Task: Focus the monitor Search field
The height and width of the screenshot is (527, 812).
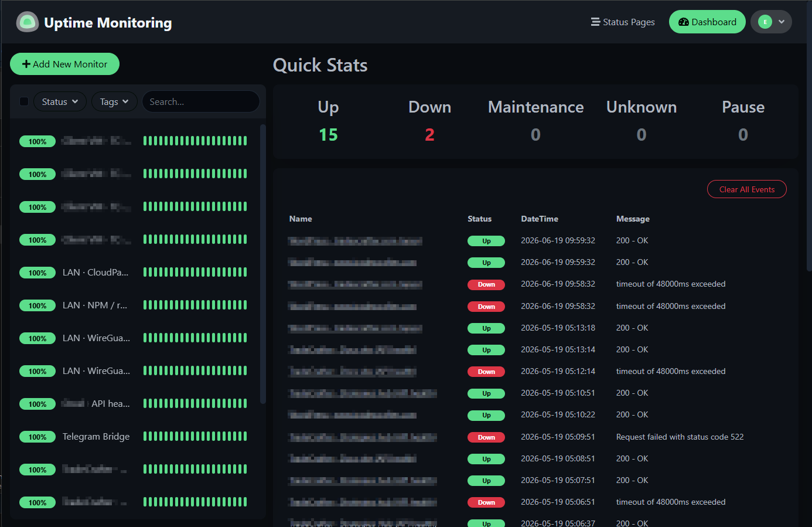Action: click(201, 101)
